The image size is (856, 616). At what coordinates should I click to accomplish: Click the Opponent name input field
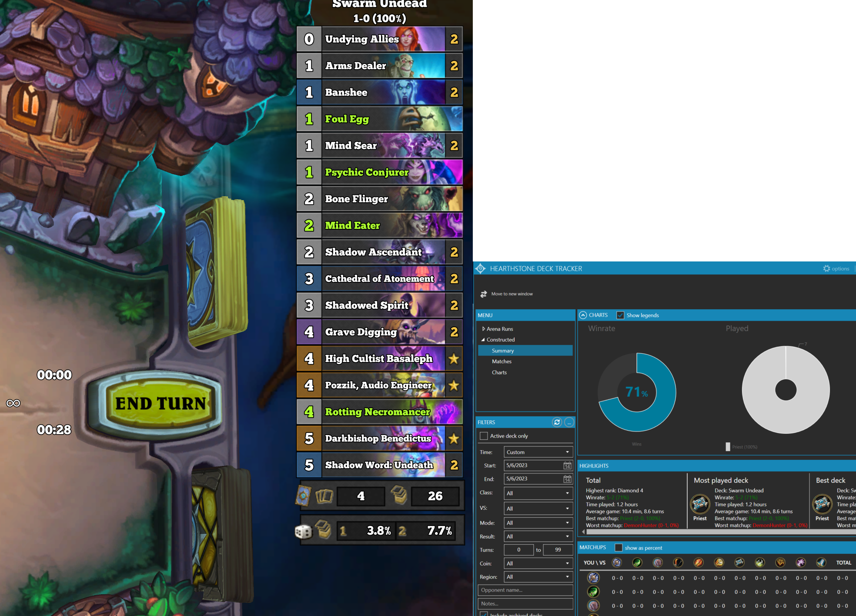click(x=525, y=590)
